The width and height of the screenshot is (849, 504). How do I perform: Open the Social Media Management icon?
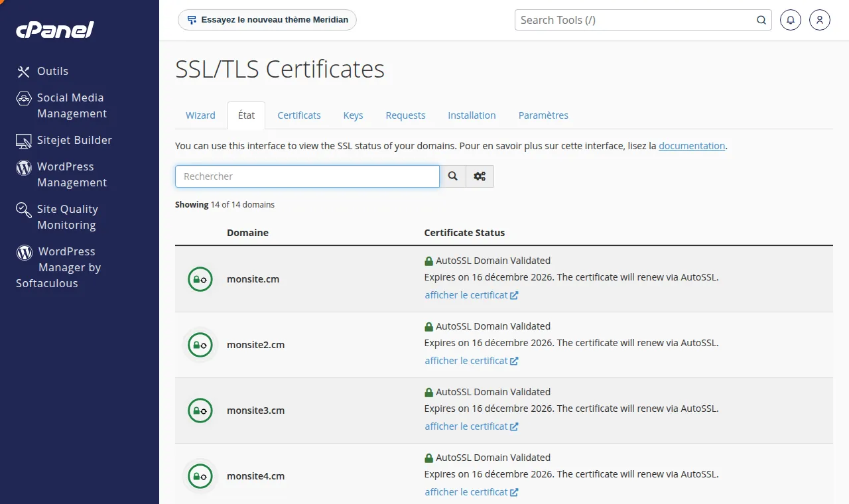24,98
